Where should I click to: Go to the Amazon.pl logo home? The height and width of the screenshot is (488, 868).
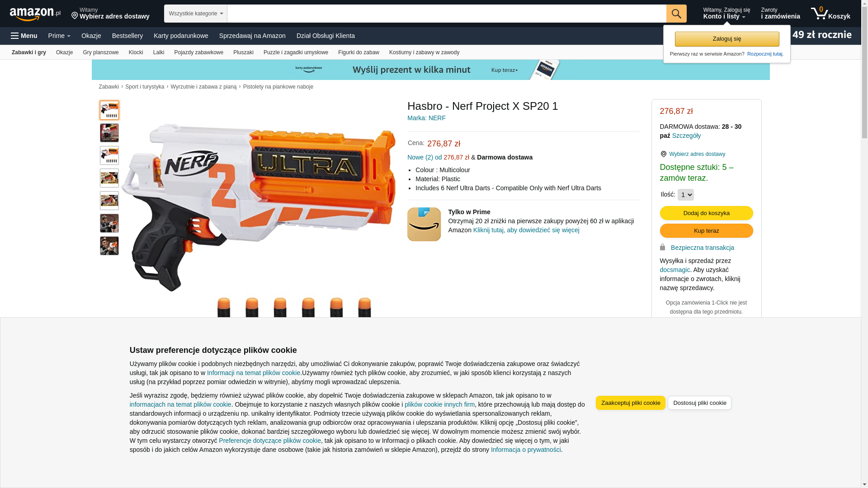coord(35,14)
